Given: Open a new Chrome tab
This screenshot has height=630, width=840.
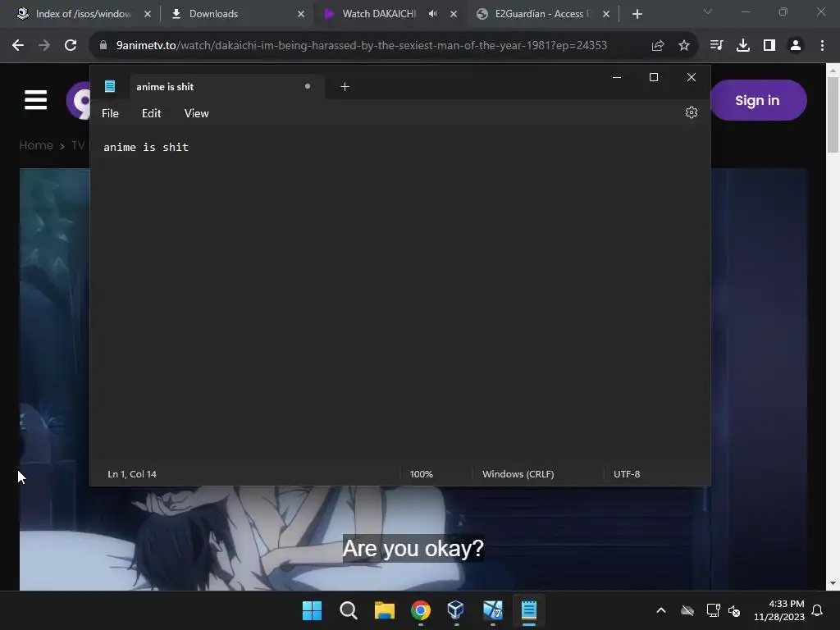Looking at the screenshot, I should tap(637, 14).
